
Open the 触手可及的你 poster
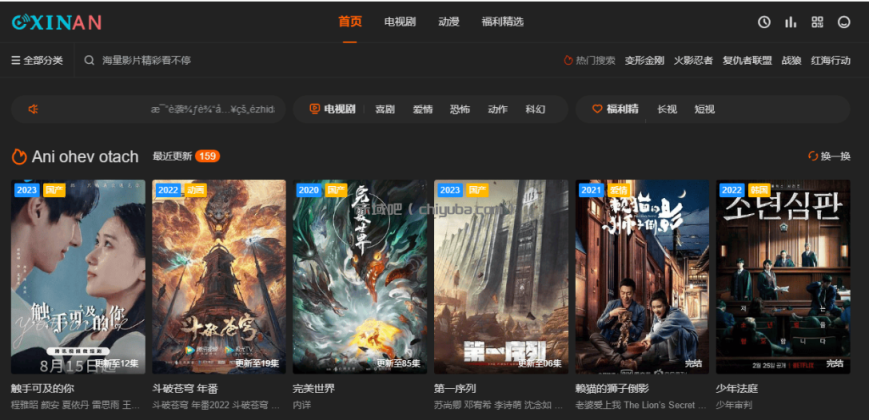click(78, 276)
